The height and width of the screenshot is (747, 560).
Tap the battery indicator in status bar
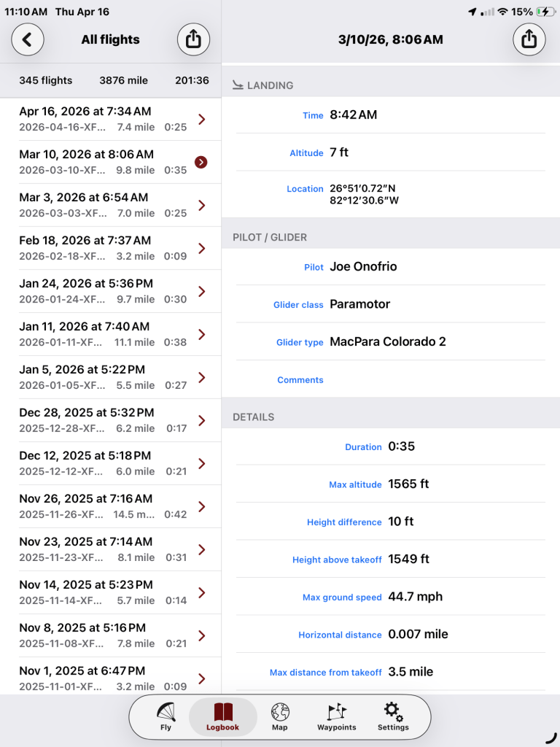point(544,12)
